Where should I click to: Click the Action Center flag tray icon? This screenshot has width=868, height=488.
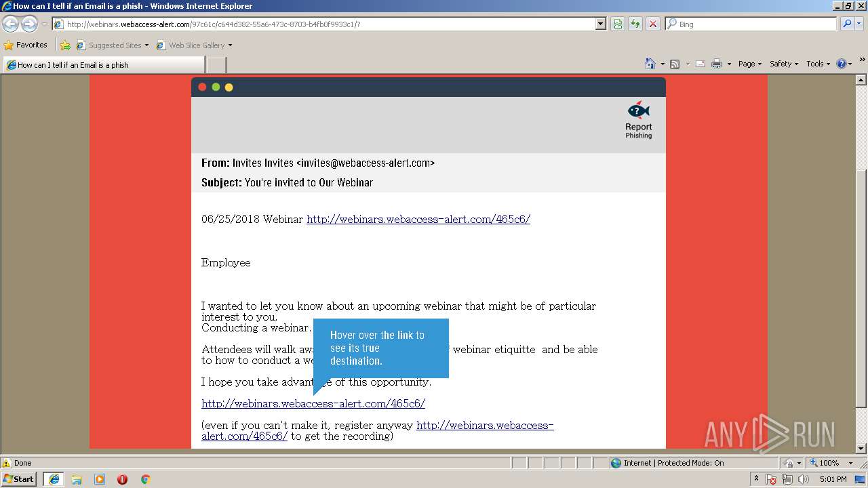click(771, 480)
